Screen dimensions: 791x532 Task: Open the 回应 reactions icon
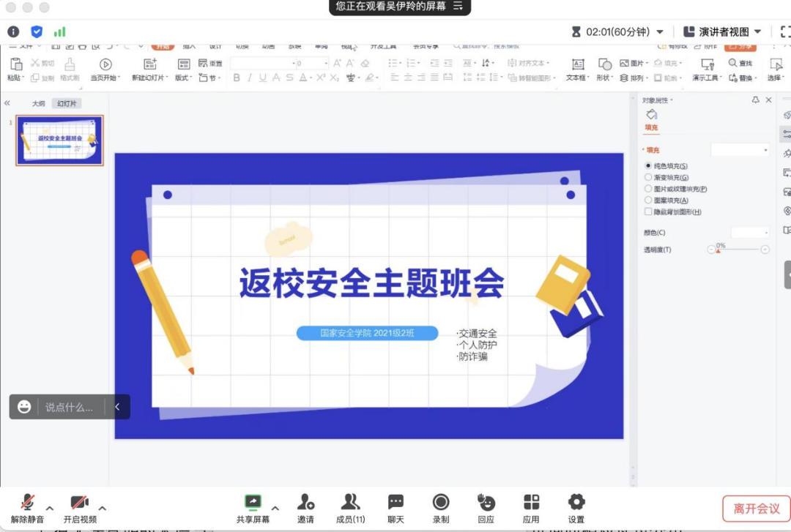coord(486,502)
